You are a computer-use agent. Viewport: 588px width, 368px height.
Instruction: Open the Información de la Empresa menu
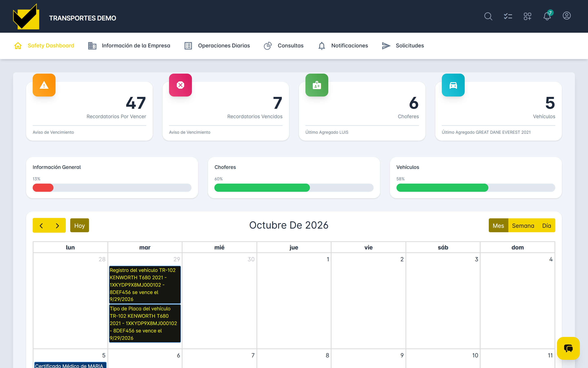click(x=136, y=46)
